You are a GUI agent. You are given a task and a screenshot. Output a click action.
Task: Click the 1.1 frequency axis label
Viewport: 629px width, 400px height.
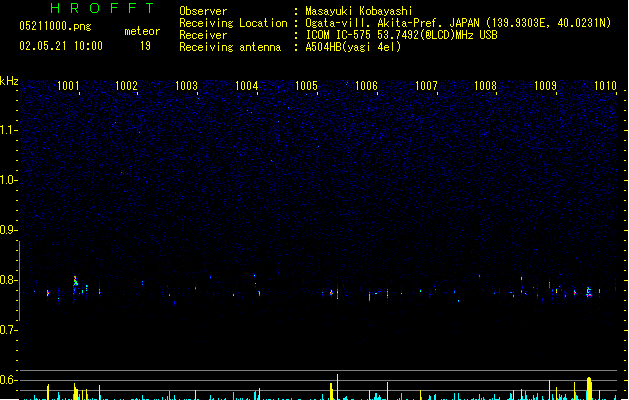coord(8,130)
